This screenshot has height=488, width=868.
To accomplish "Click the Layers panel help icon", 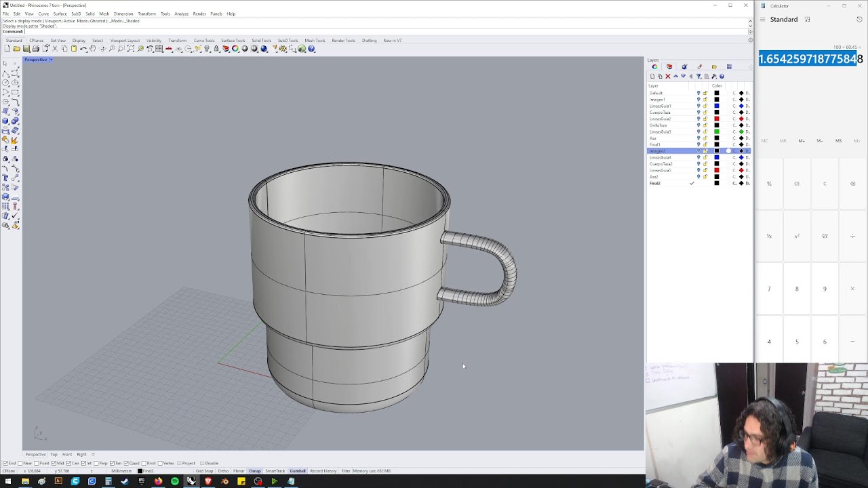I will 722,77.
